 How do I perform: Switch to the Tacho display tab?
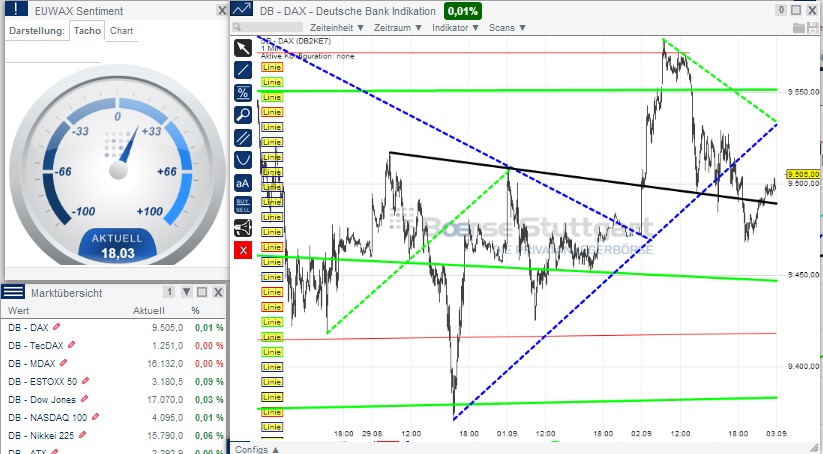pos(87,30)
